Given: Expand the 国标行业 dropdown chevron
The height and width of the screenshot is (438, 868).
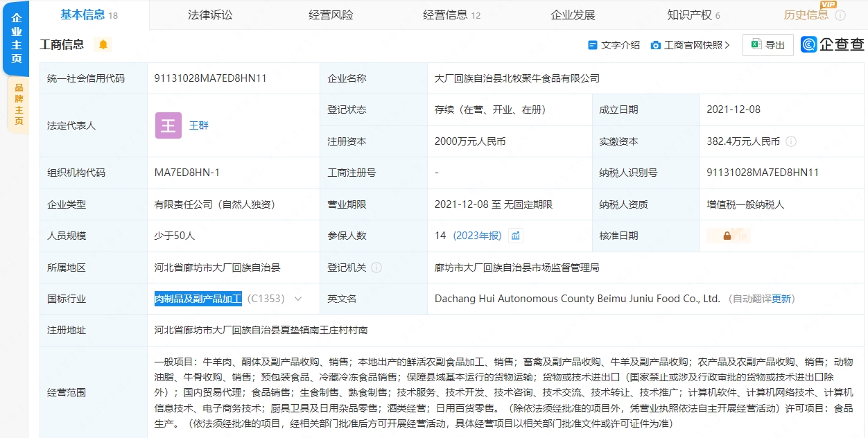Looking at the screenshot, I should tap(298, 299).
